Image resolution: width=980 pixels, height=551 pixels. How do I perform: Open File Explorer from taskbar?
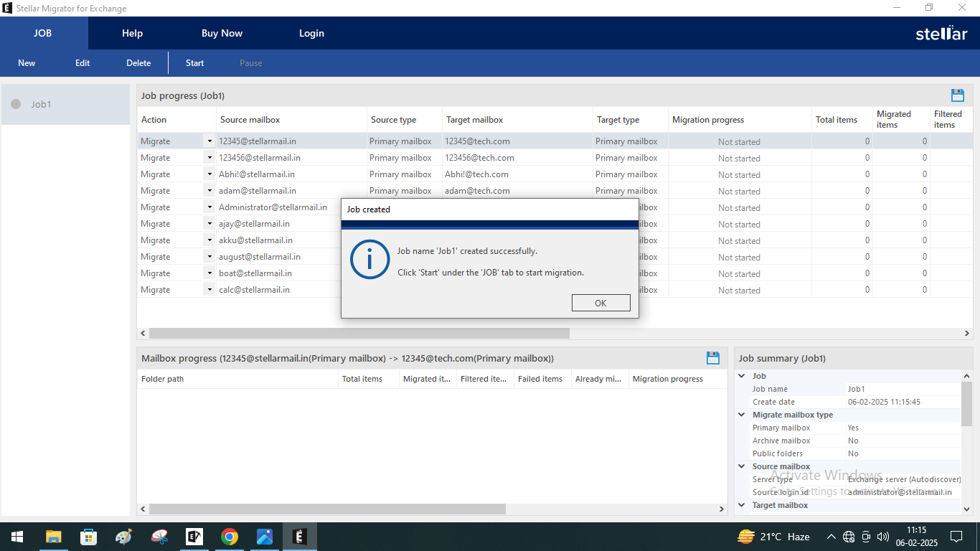coord(53,537)
